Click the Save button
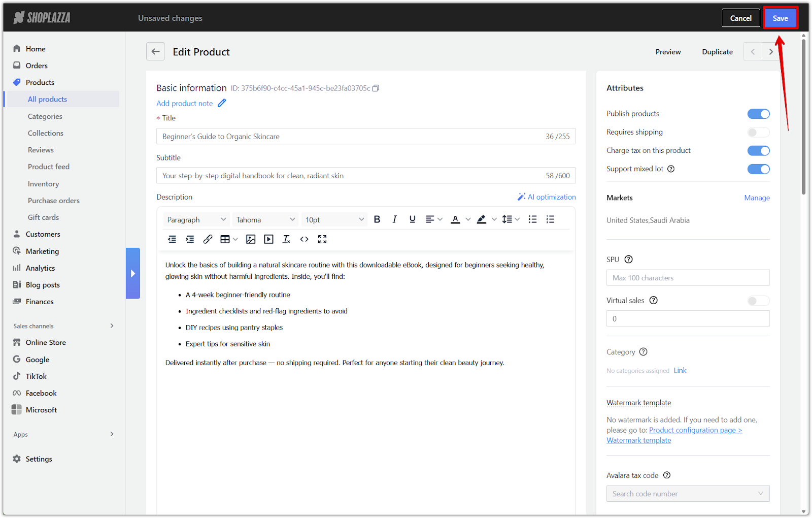The height and width of the screenshot is (518, 812). 781,18
